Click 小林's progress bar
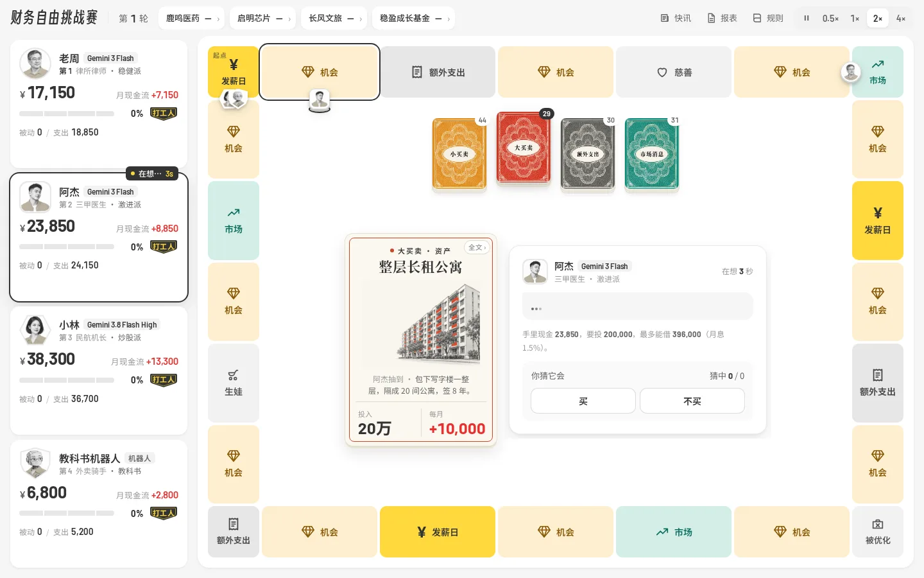 tap(67, 380)
